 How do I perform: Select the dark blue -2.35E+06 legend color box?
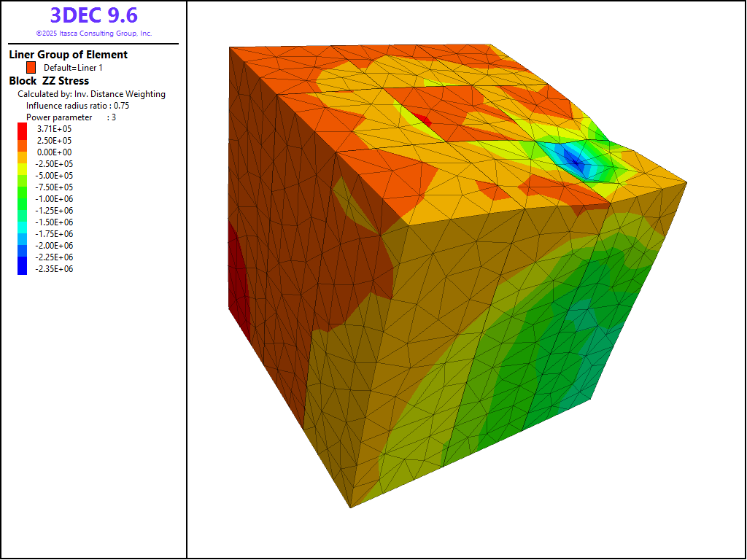tap(22, 268)
